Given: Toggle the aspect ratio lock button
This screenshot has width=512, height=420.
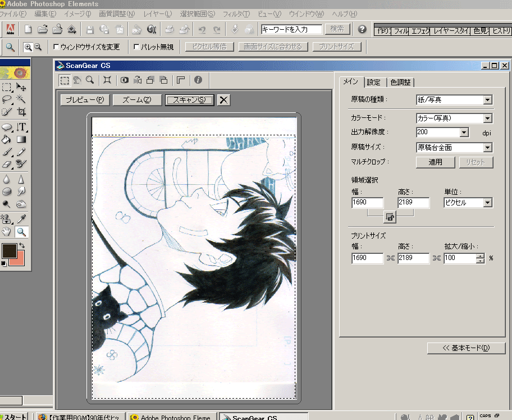Looking at the screenshot, I should tap(390, 217).
